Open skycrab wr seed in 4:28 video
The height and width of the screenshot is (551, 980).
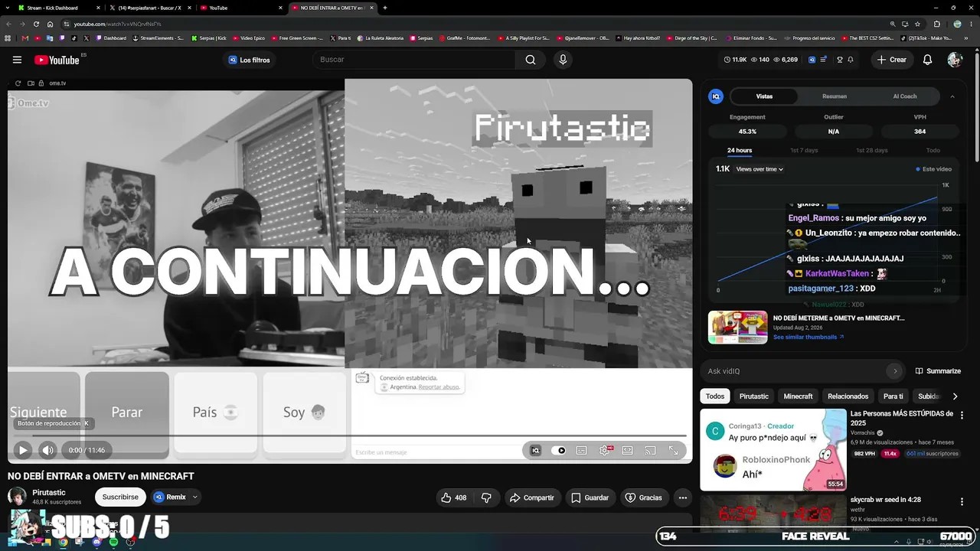coord(886,500)
